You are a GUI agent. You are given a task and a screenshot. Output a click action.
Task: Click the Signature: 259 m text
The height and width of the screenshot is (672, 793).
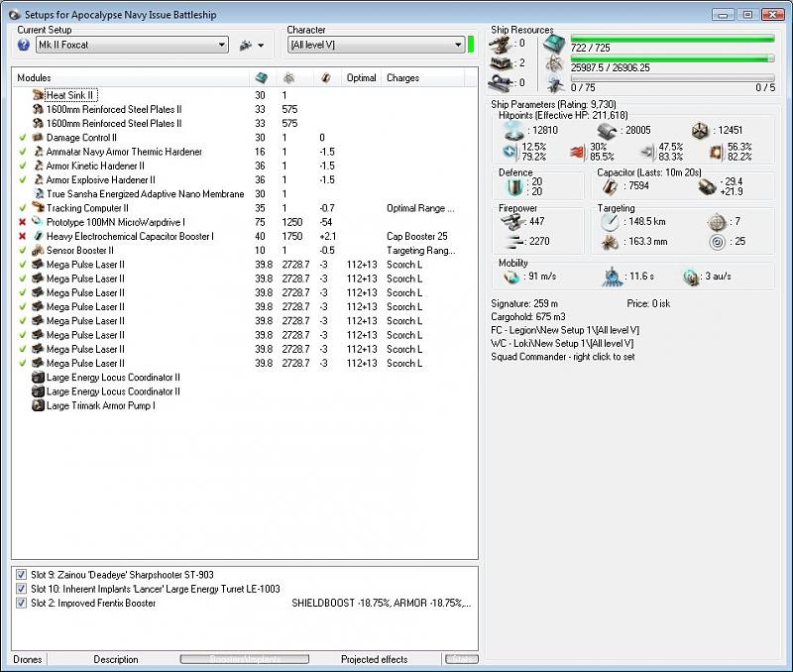tap(524, 303)
